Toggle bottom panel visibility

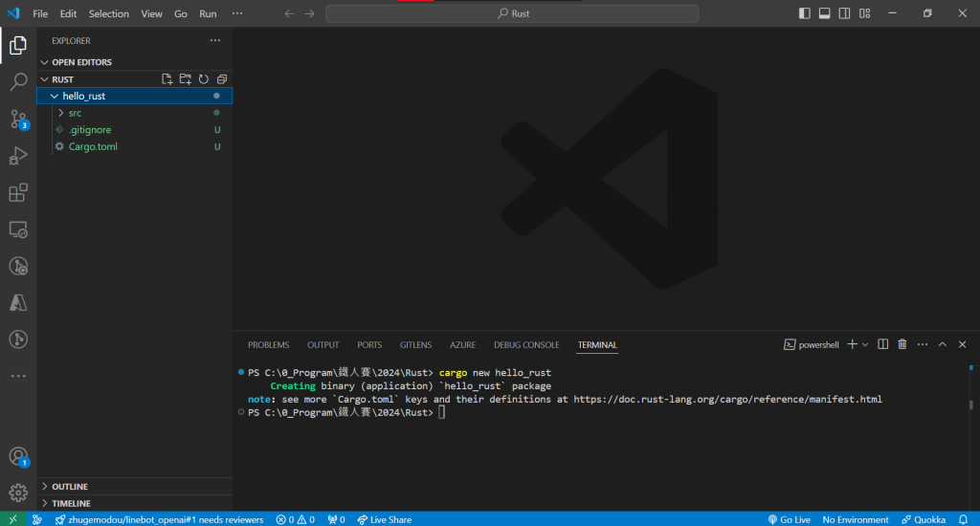pos(824,13)
